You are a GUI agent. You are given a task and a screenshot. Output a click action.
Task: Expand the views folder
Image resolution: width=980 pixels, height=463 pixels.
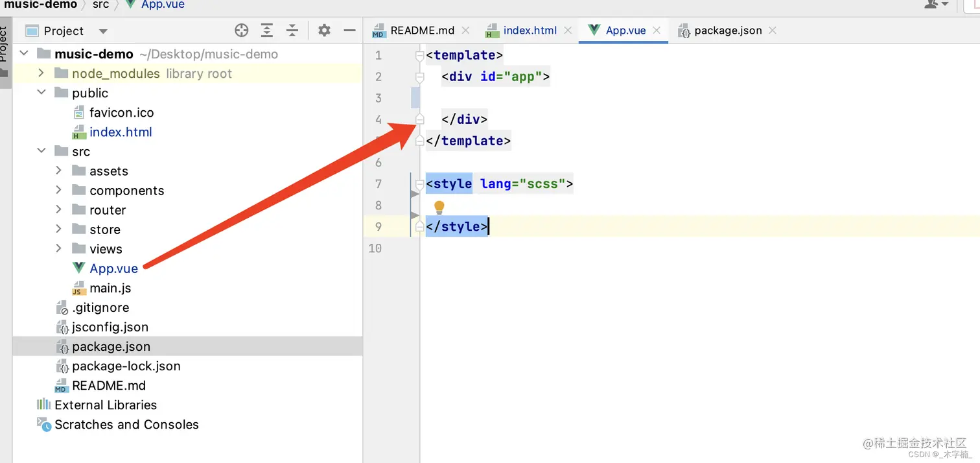click(x=59, y=248)
